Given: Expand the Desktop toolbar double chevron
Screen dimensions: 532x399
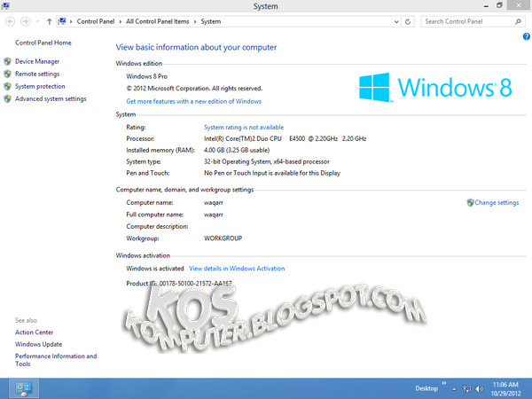Looking at the screenshot, I should (444, 383).
